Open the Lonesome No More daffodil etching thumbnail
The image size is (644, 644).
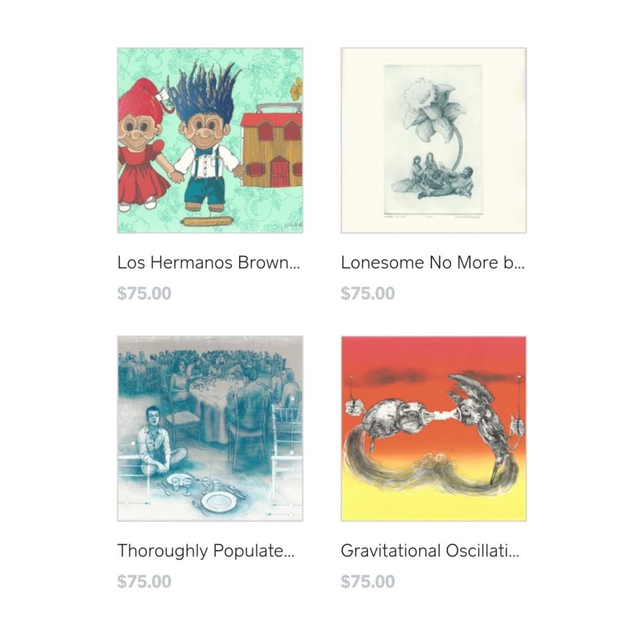tap(433, 140)
